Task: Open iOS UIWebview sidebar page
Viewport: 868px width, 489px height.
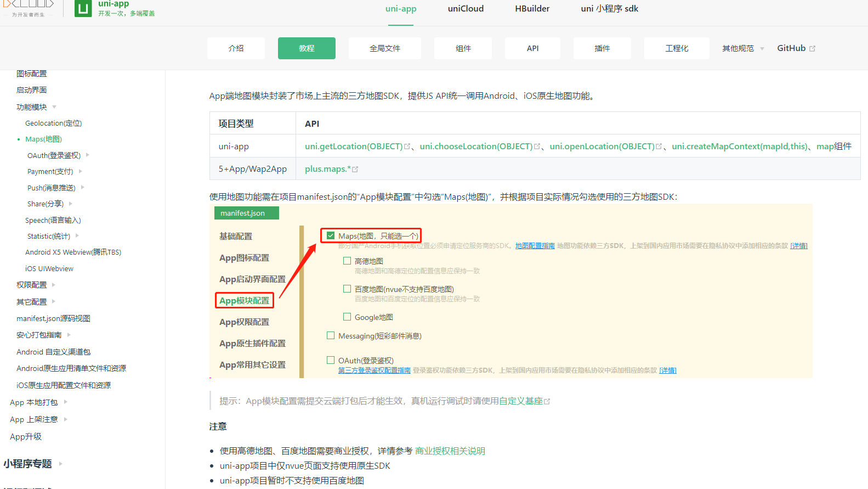Action: click(x=49, y=268)
